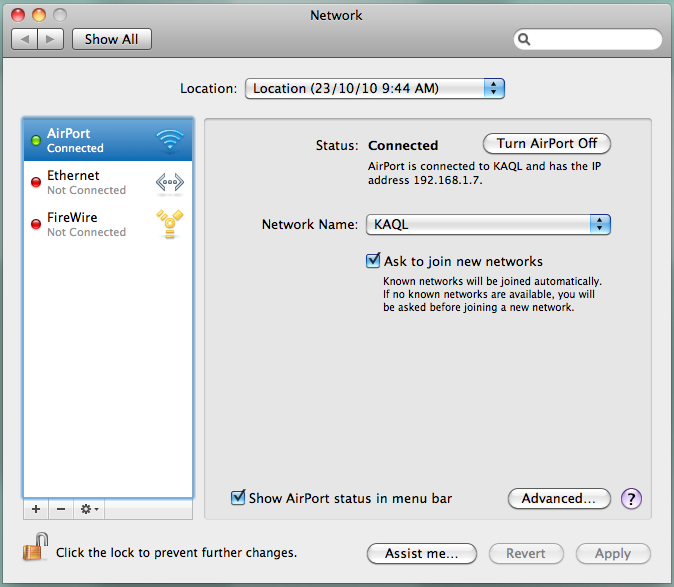This screenshot has width=674, height=587.
Task: Open the Network Name dropdown showing KAQL
Action: [488, 224]
